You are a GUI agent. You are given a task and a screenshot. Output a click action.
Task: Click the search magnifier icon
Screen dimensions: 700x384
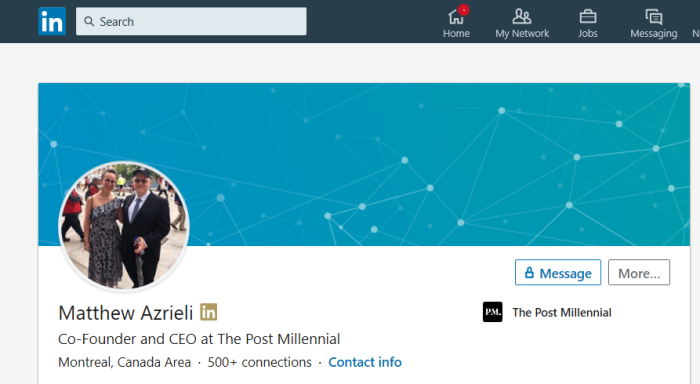pyautogui.click(x=89, y=21)
